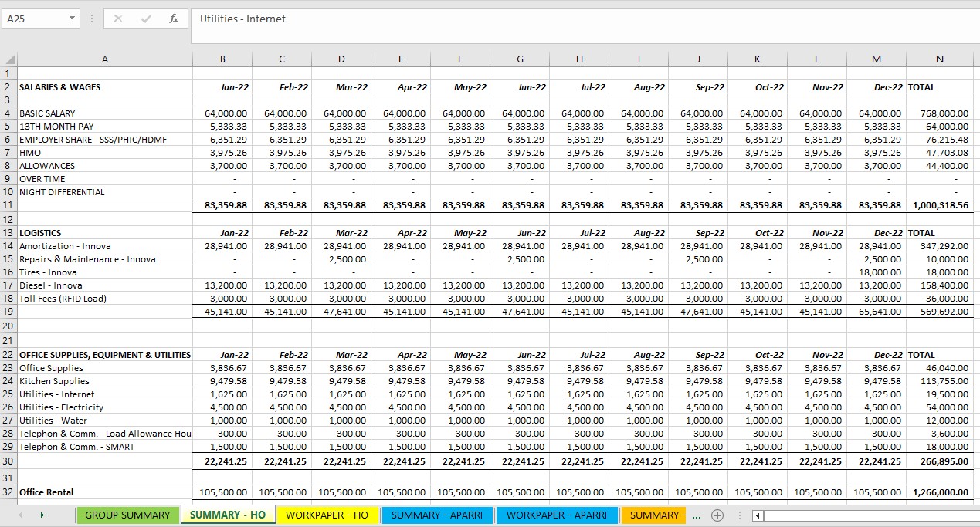980x527 pixels.
Task: Show more hidden sheet tabs ellipsis
Action: tap(697, 515)
